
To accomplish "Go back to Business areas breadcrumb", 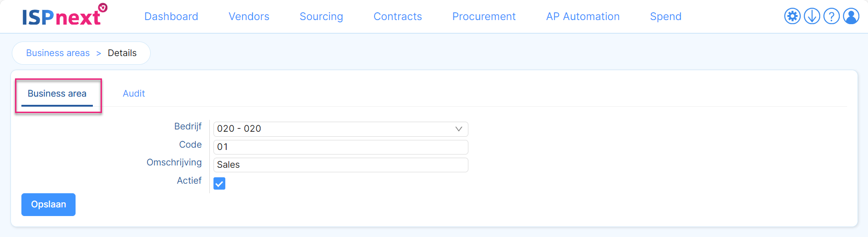I will click(x=58, y=53).
